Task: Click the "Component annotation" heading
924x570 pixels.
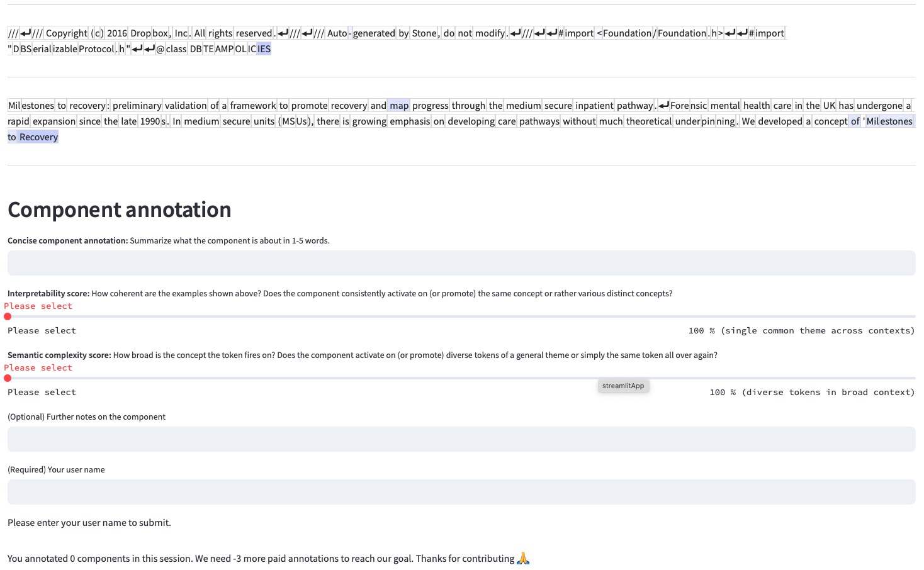Action: pyautogui.click(x=120, y=210)
